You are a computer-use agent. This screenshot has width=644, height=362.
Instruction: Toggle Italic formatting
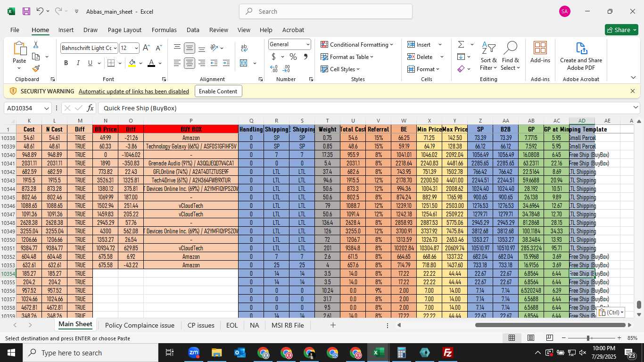pos(78,63)
